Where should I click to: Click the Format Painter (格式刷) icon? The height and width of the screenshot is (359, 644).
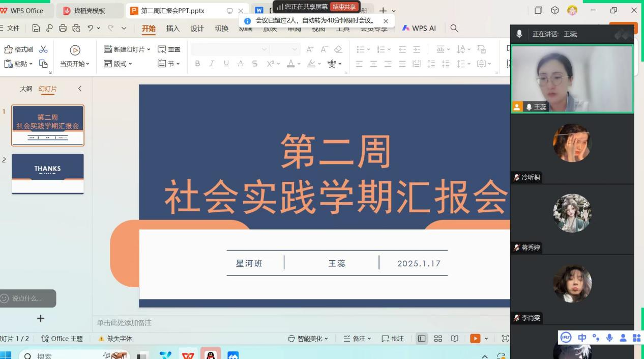click(x=9, y=49)
